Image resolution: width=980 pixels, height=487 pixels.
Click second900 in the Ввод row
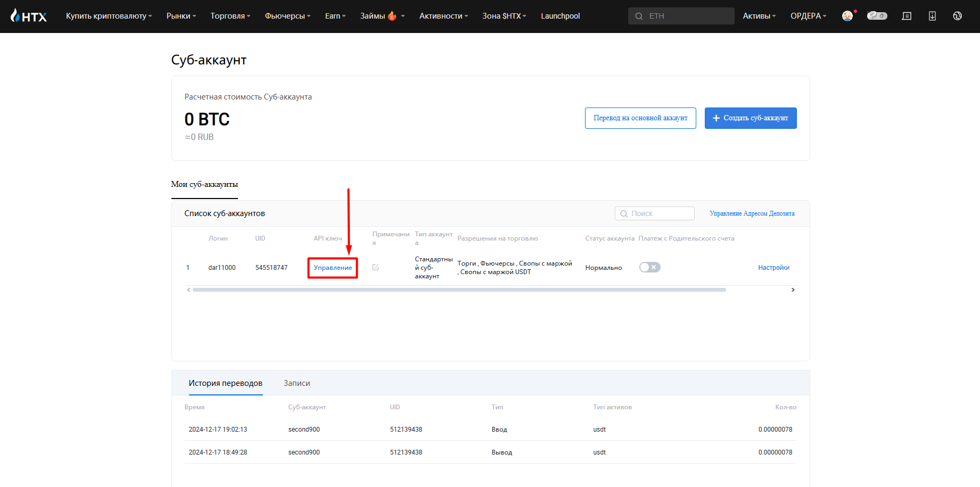(304, 430)
